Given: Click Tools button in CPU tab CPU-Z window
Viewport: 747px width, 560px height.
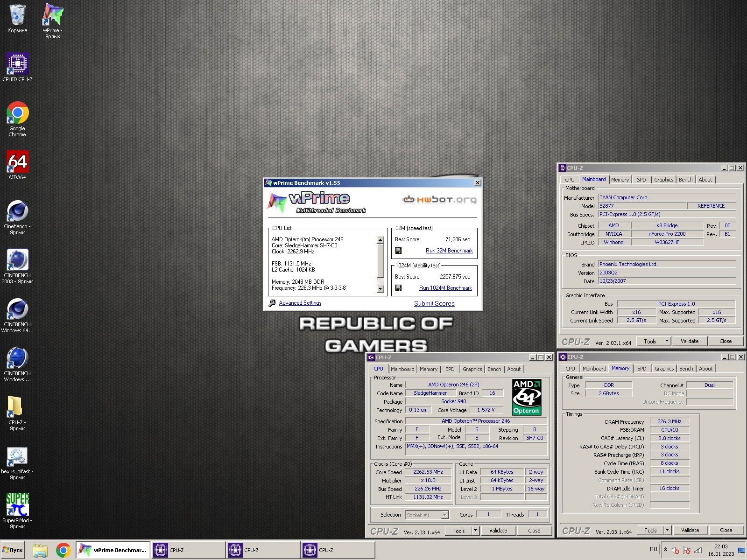Looking at the screenshot, I should [x=458, y=531].
